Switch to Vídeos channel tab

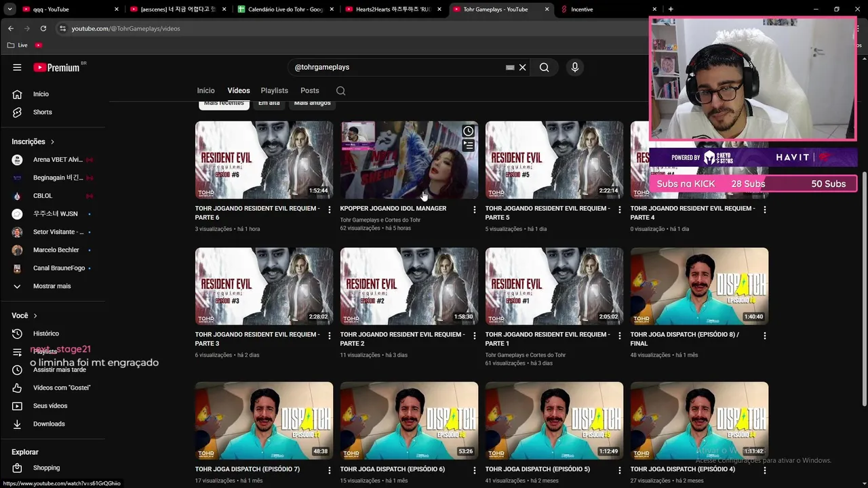pyautogui.click(x=239, y=91)
